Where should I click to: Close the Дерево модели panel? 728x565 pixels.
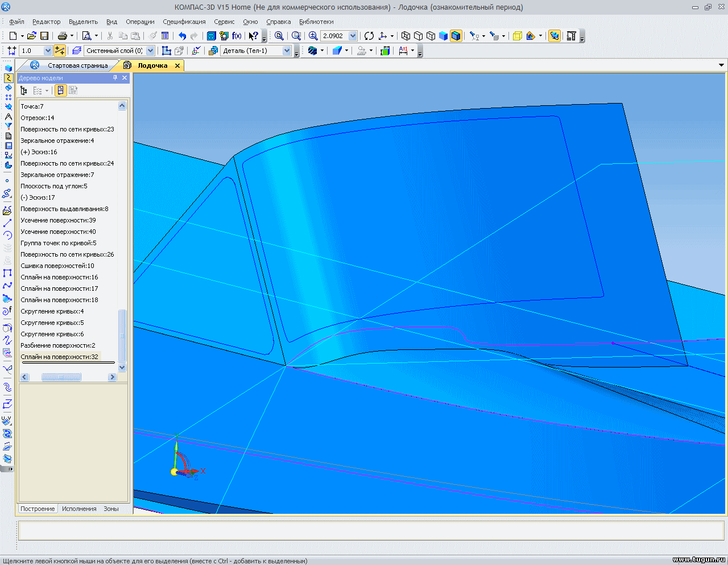coord(125,78)
